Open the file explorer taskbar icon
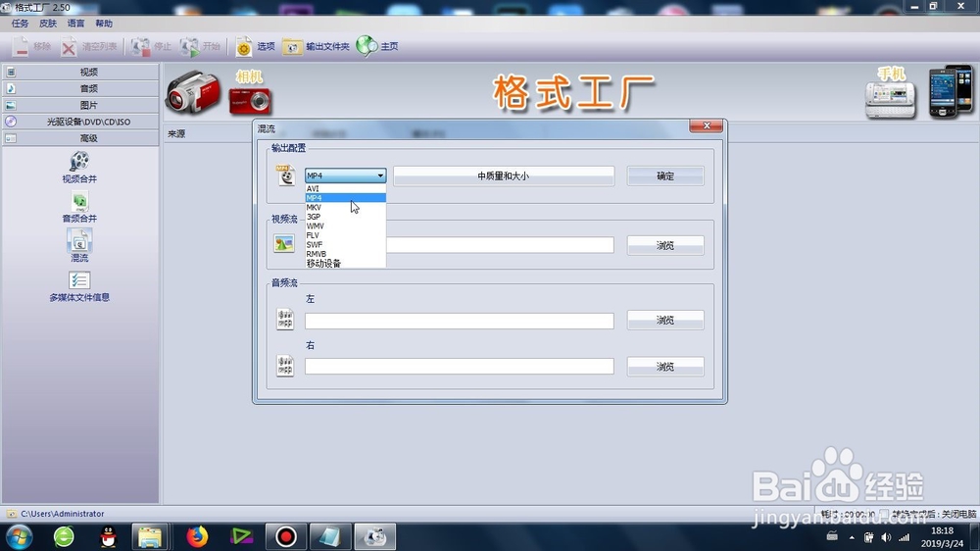The image size is (980, 551). pyautogui.click(x=150, y=536)
